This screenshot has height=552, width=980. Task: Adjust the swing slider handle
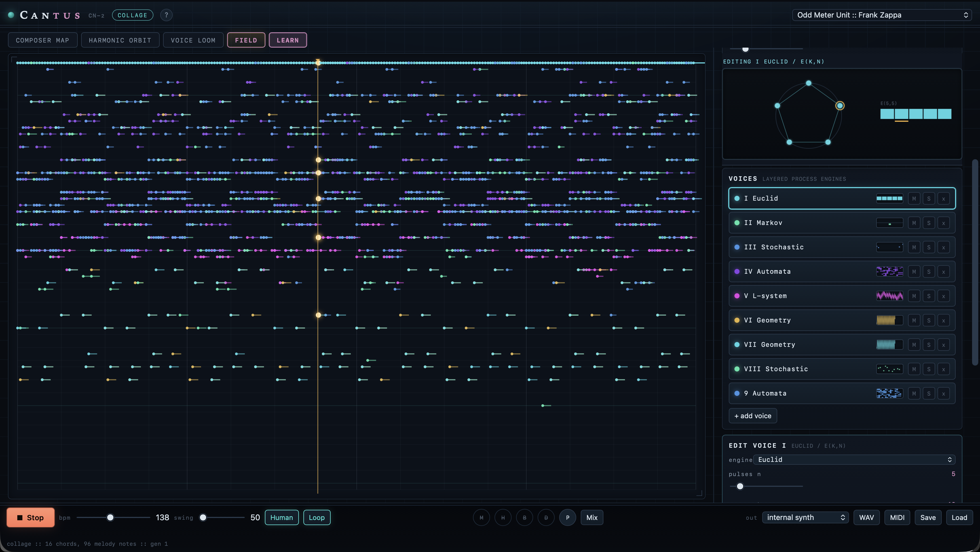pos(203,517)
